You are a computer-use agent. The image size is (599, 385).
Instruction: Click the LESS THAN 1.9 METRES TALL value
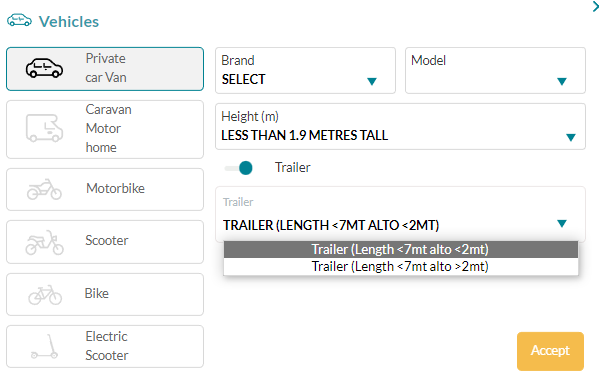[304, 135]
